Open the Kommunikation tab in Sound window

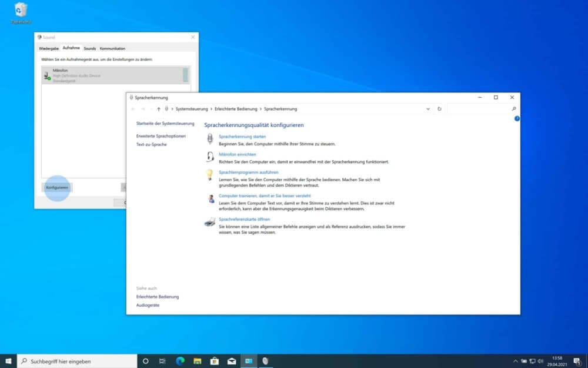coord(112,48)
